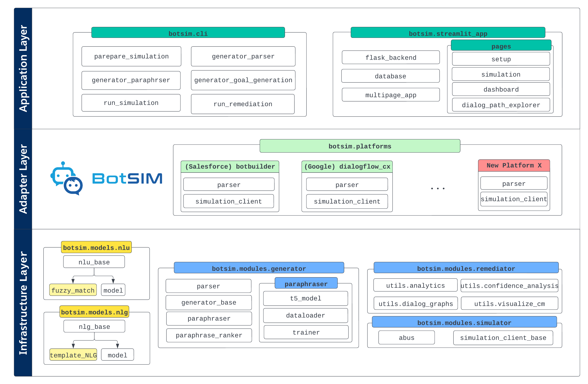The width and height of the screenshot is (588, 384).
Task: Click the simulation page box
Action: (501, 74)
